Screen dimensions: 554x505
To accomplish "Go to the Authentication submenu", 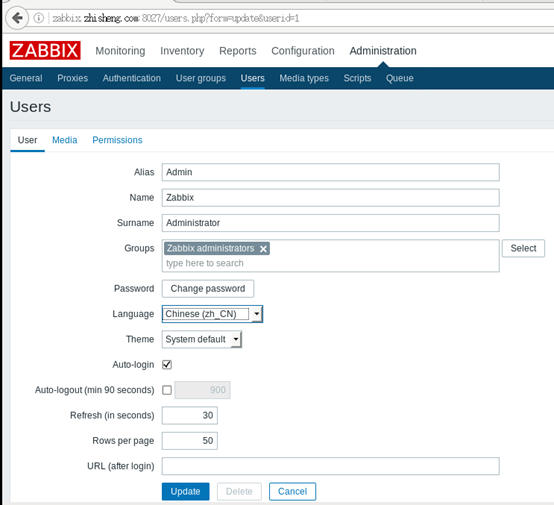I will (x=132, y=78).
